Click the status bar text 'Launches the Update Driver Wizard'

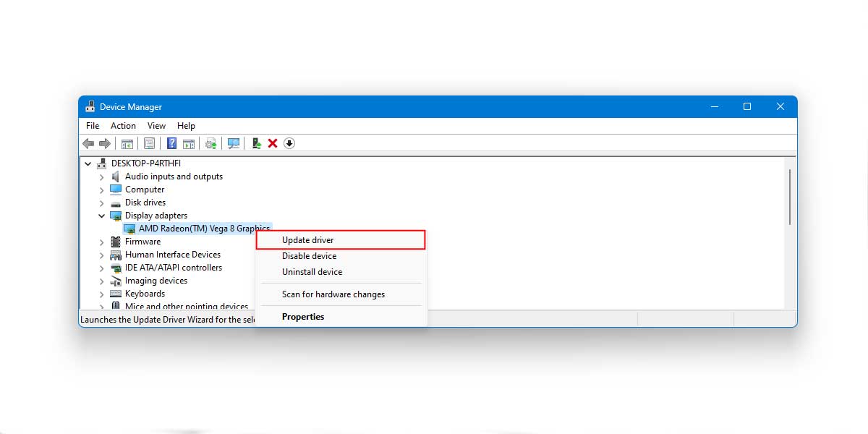pos(168,319)
